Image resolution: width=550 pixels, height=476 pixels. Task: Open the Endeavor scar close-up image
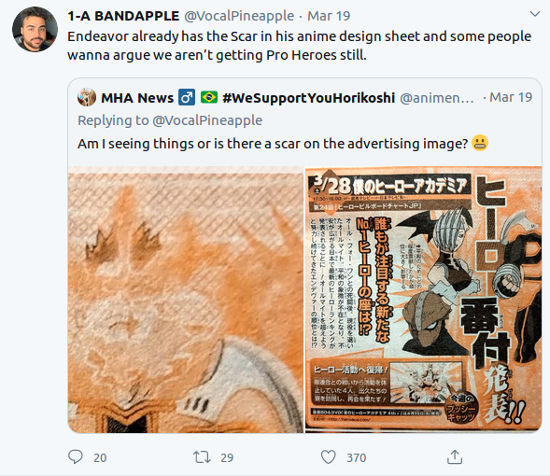point(186,300)
